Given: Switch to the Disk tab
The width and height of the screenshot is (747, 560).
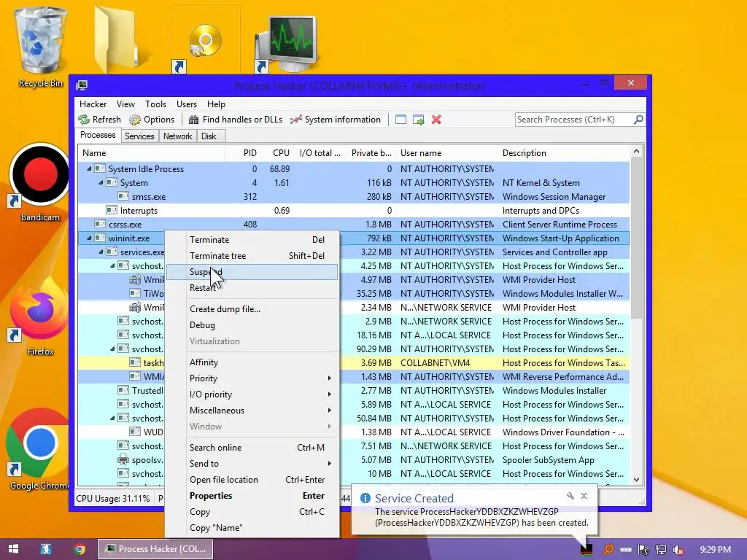Looking at the screenshot, I should [209, 136].
